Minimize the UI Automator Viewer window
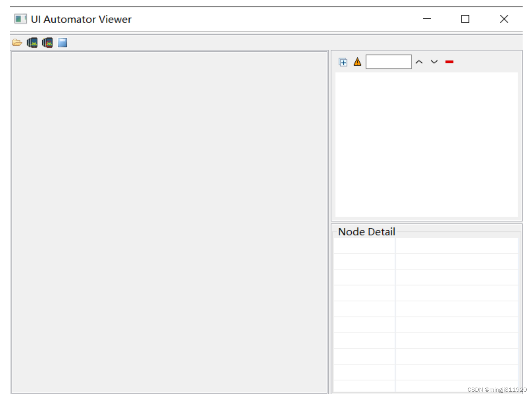The image size is (532, 396). click(x=427, y=19)
